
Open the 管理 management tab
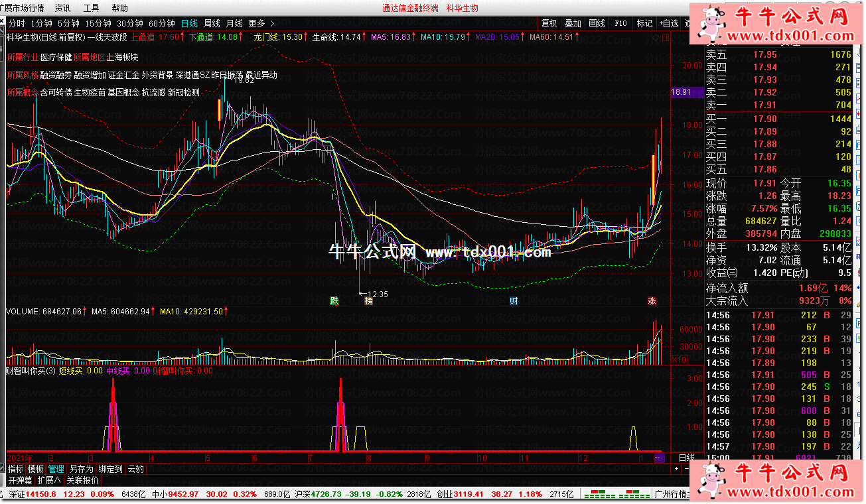pos(56,469)
